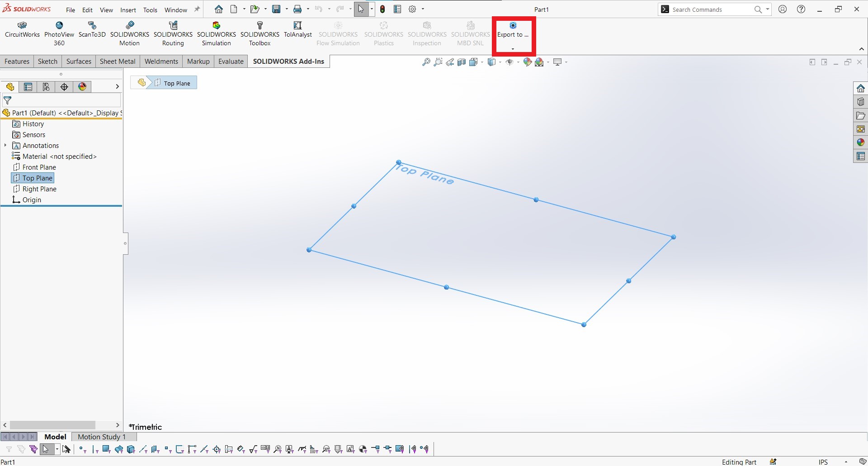Launch the PhotoView 360 add-in
The height and width of the screenshot is (466, 868).
click(x=59, y=34)
